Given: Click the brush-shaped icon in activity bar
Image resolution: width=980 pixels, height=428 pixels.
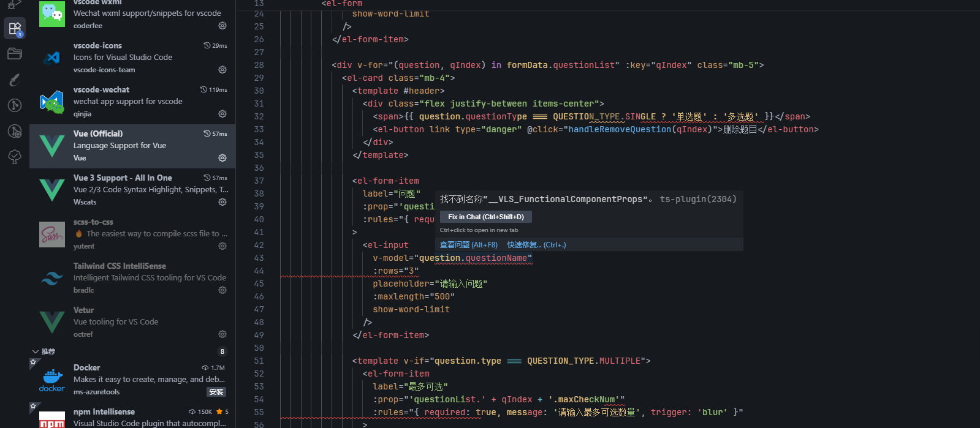Looking at the screenshot, I should pos(15,80).
